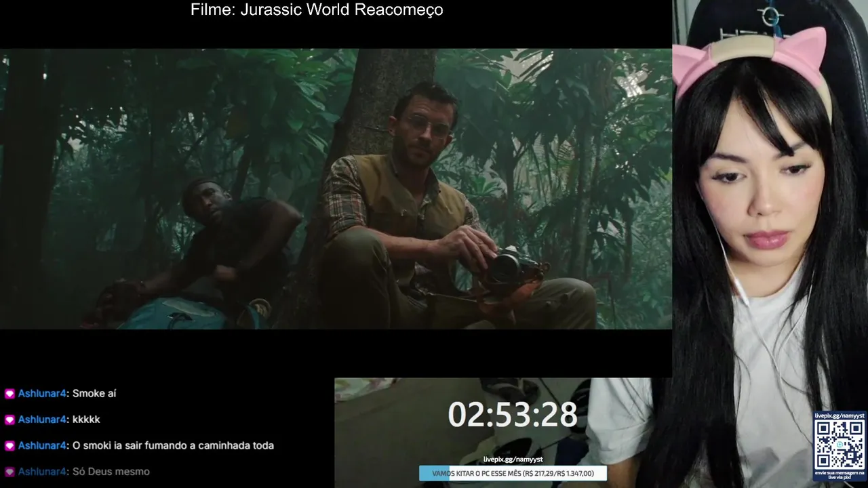Screen dimensions: 868x488
Task: Click the secondary camera feed behind the timer
Action: point(502,432)
